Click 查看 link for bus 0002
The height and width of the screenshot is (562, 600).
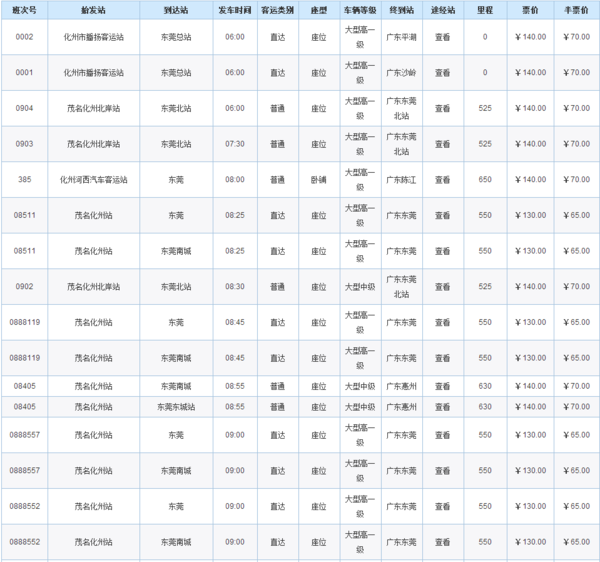pyautogui.click(x=442, y=36)
